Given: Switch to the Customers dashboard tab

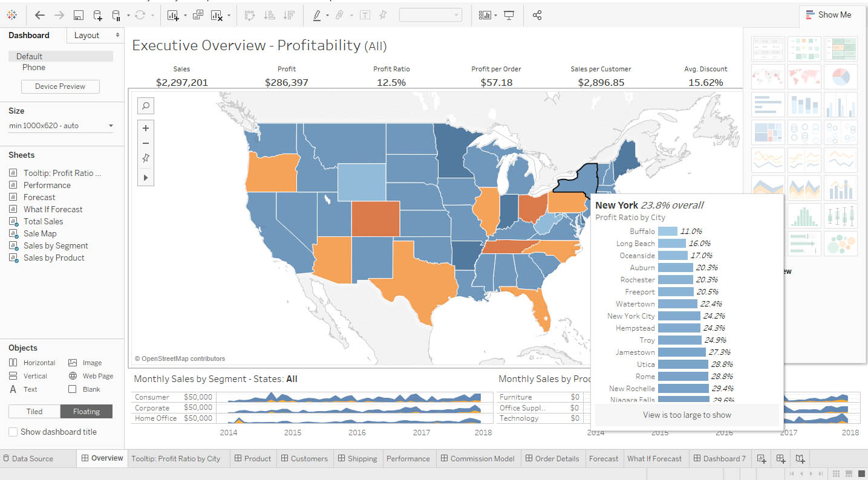Looking at the screenshot, I should [x=304, y=458].
